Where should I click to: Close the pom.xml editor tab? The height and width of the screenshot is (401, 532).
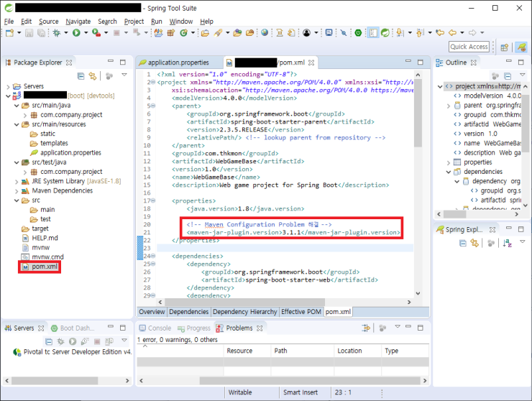coord(312,63)
